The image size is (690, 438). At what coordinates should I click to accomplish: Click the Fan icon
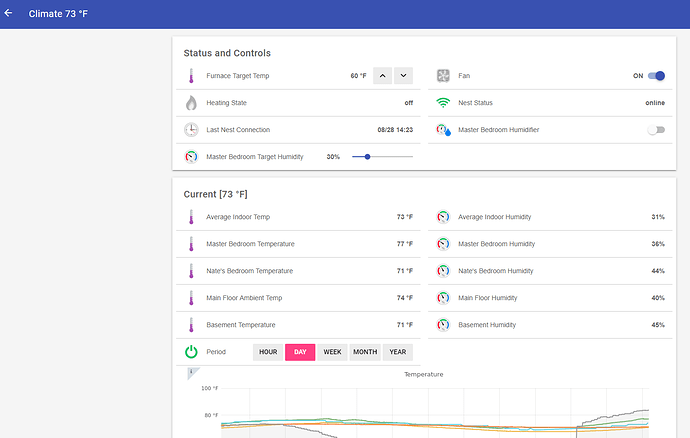[x=443, y=76]
